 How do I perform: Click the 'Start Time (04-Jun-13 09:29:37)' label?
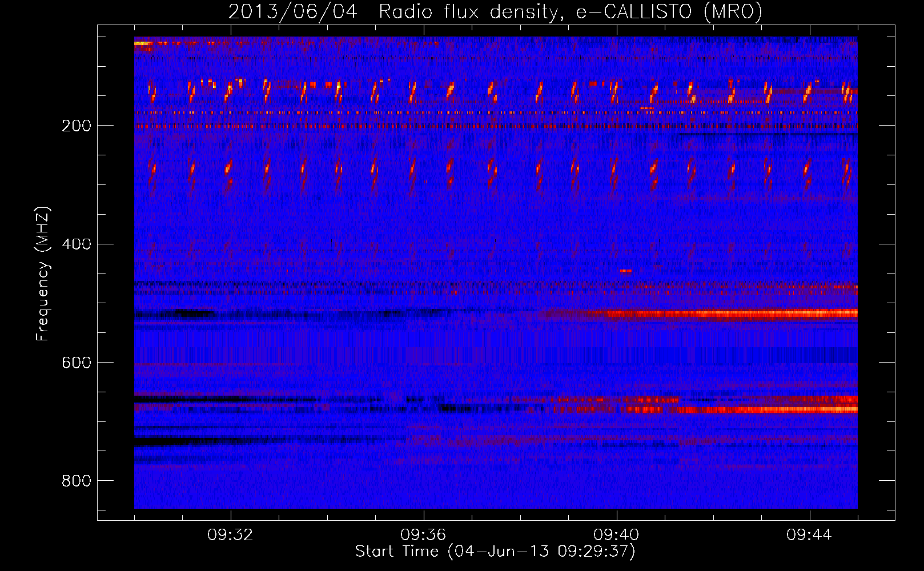click(495, 552)
